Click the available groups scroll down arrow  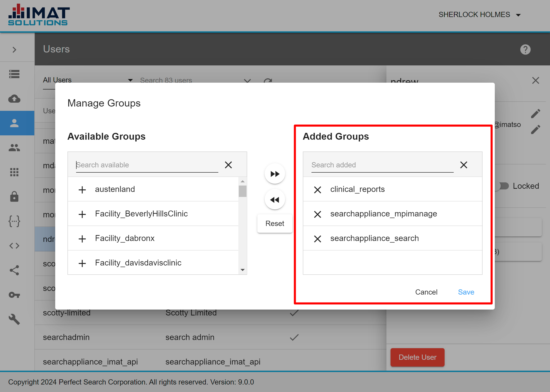pyautogui.click(x=242, y=270)
